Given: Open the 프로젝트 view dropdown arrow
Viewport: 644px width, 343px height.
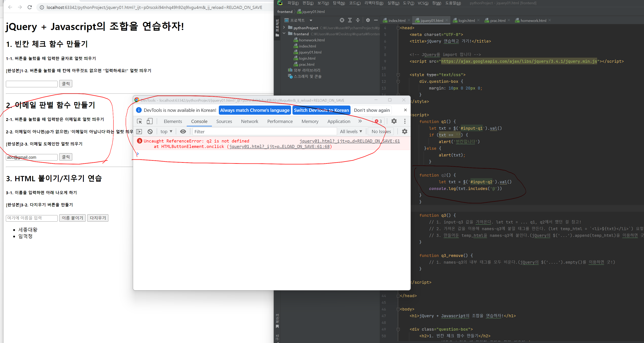Looking at the screenshot, I should pyautogui.click(x=311, y=20).
